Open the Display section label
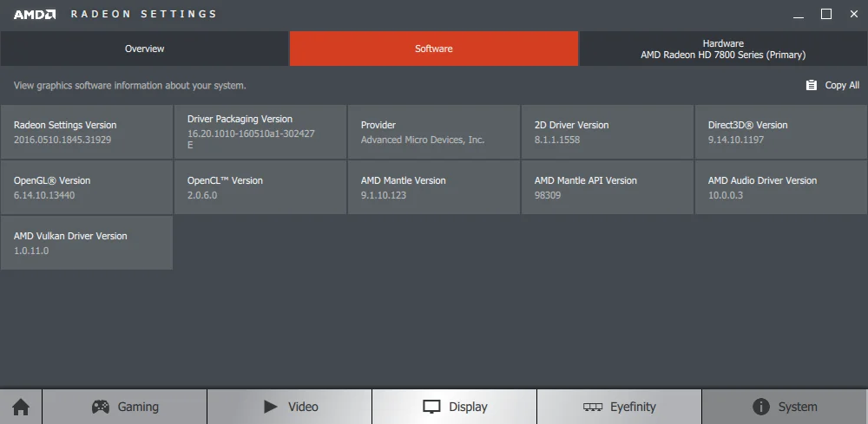This screenshot has width=868, height=424. point(469,407)
